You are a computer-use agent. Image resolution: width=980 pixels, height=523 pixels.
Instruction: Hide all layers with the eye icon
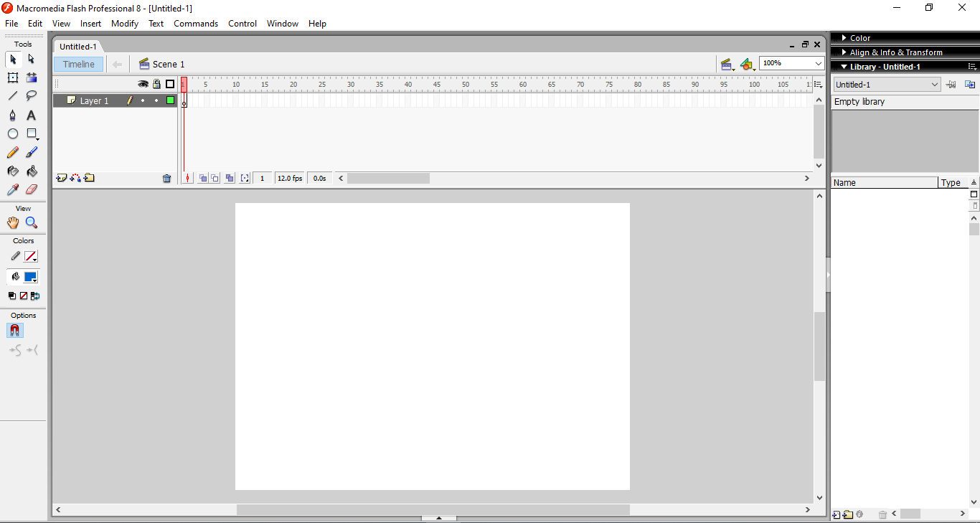tap(143, 84)
